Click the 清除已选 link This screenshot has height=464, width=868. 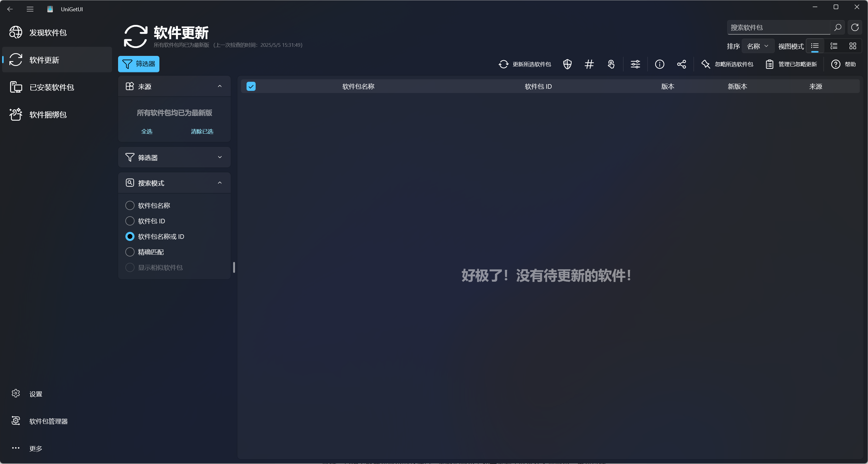pyautogui.click(x=202, y=131)
